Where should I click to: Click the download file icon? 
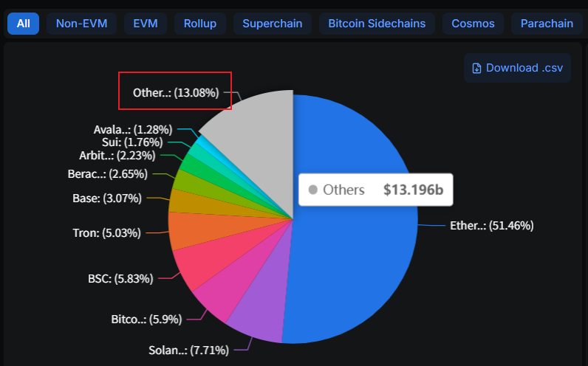[x=477, y=68]
